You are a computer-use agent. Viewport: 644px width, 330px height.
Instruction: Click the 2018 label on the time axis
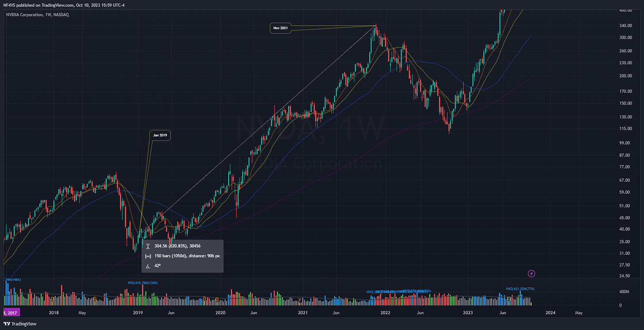pyautogui.click(x=54, y=313)
